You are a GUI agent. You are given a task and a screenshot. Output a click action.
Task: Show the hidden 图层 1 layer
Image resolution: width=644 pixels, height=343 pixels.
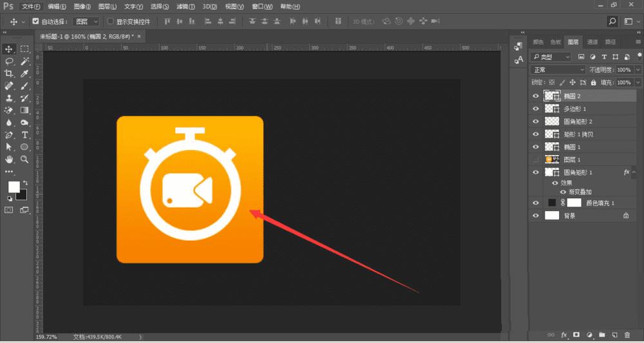coord(535,159)
